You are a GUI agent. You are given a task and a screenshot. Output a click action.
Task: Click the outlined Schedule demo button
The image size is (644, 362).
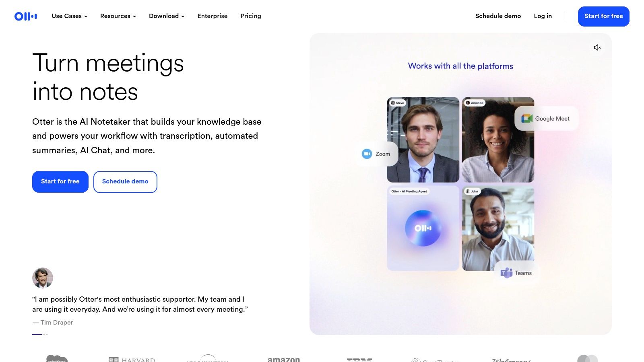coord(125,182)
